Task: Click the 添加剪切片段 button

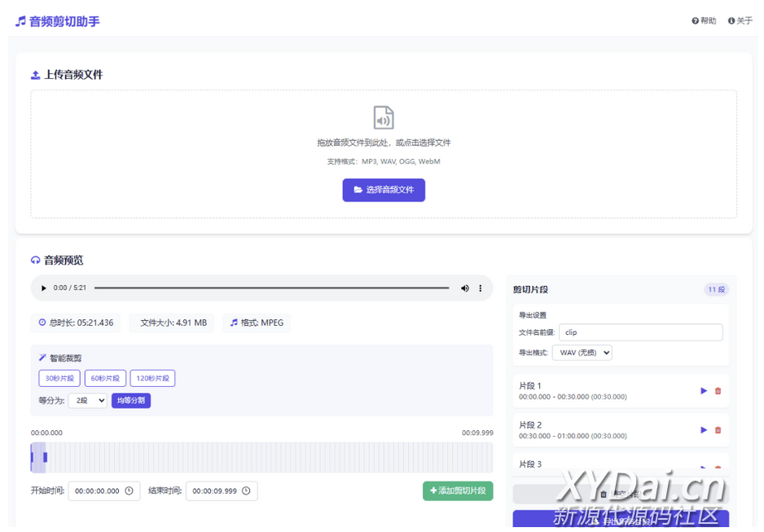Action: tap(458, 490)
